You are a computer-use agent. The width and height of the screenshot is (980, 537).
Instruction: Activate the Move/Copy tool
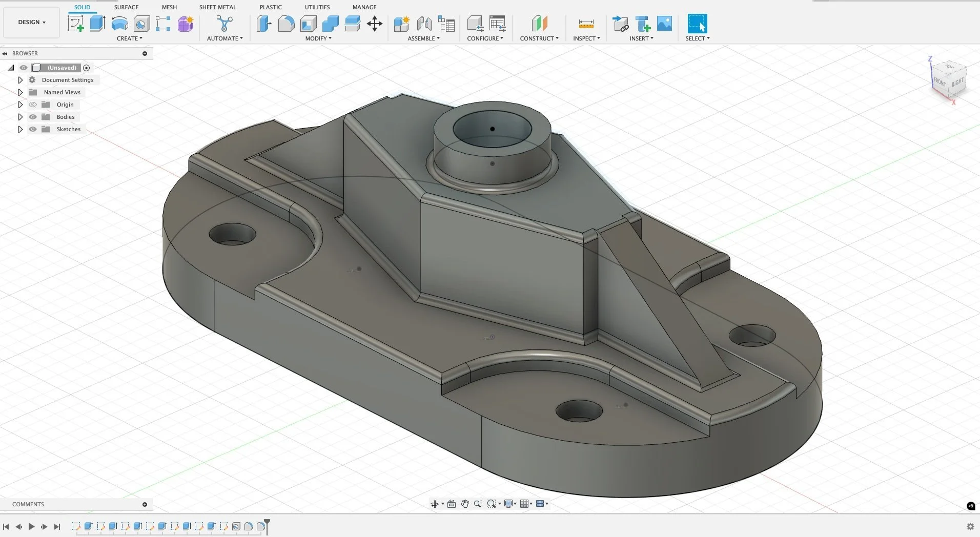coord(375,24)
